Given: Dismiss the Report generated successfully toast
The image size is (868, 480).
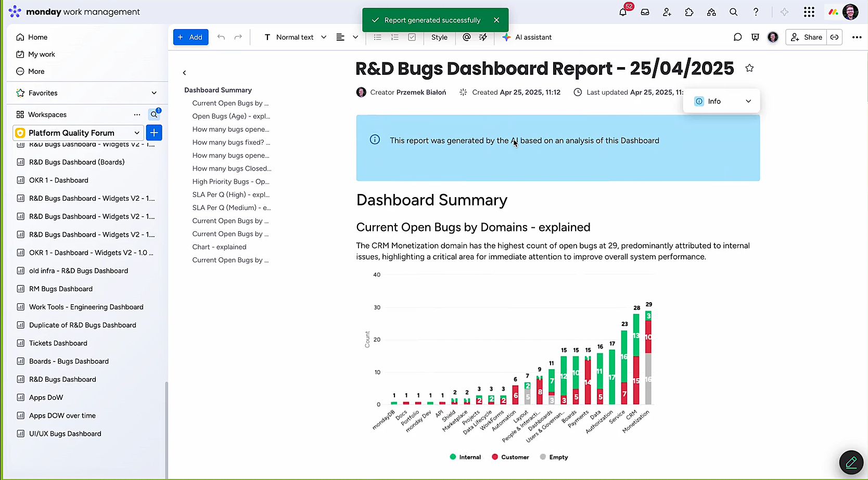Looking at the screenshot, I should click(496, 20).
